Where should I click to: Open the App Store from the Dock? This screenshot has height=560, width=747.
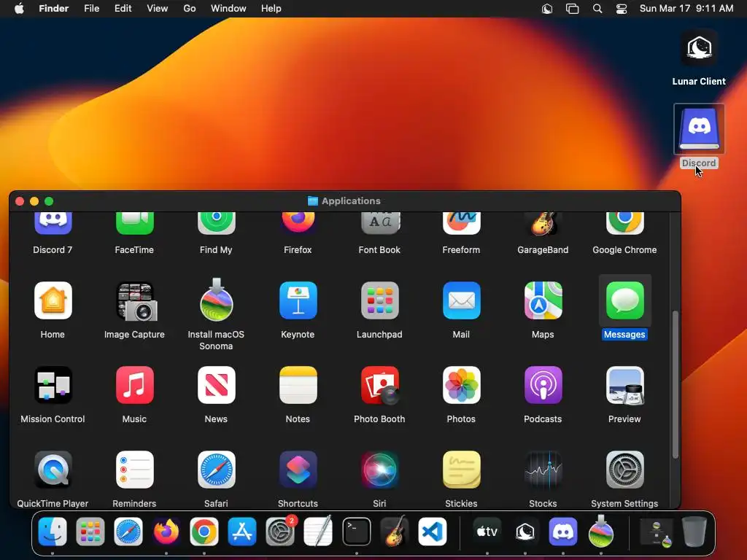[242, 532]
